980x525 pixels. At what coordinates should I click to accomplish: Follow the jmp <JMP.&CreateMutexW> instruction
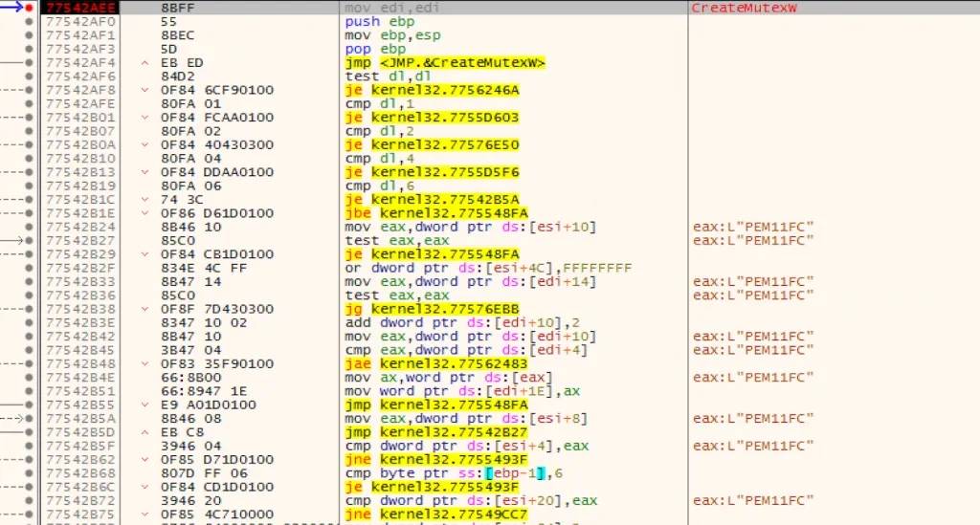click(x=445, y=63)
